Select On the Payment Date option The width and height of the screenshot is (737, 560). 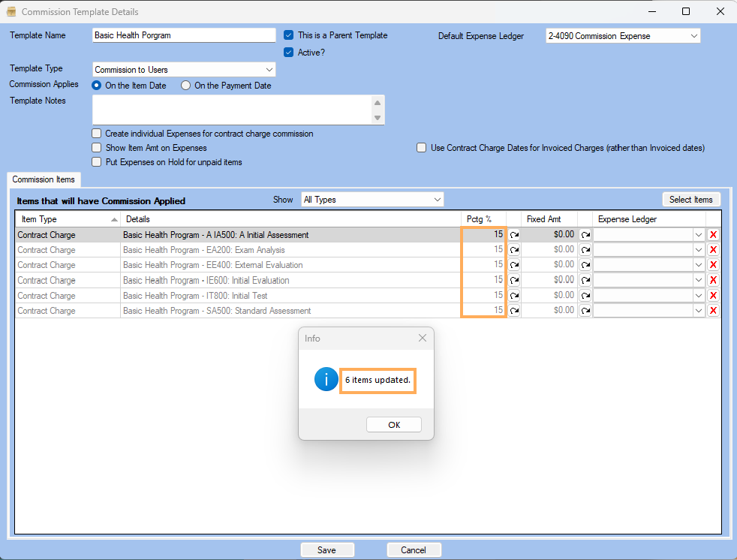(x=186, y=86)
